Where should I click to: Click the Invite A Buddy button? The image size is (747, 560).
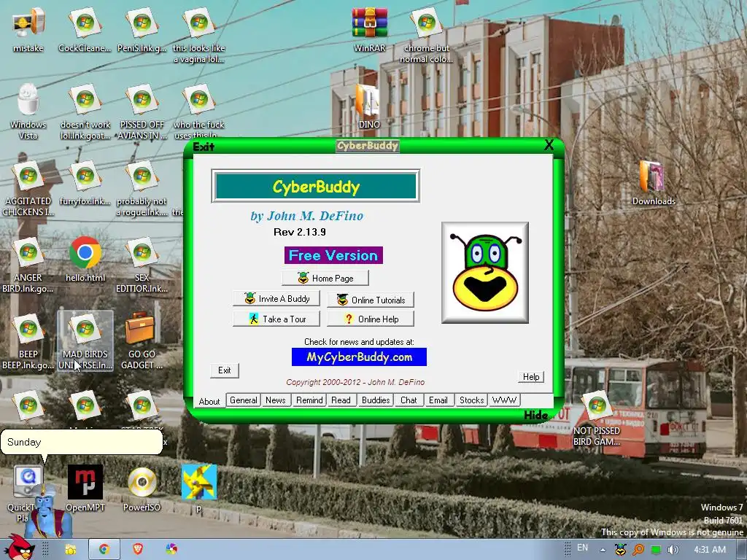[276, 298]
